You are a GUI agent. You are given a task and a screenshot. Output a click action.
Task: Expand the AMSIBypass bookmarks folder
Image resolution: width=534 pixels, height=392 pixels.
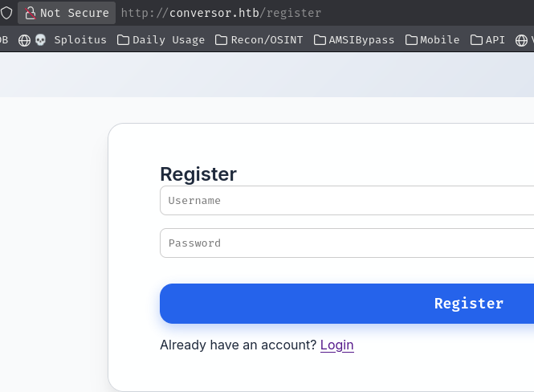coord(361,39)
